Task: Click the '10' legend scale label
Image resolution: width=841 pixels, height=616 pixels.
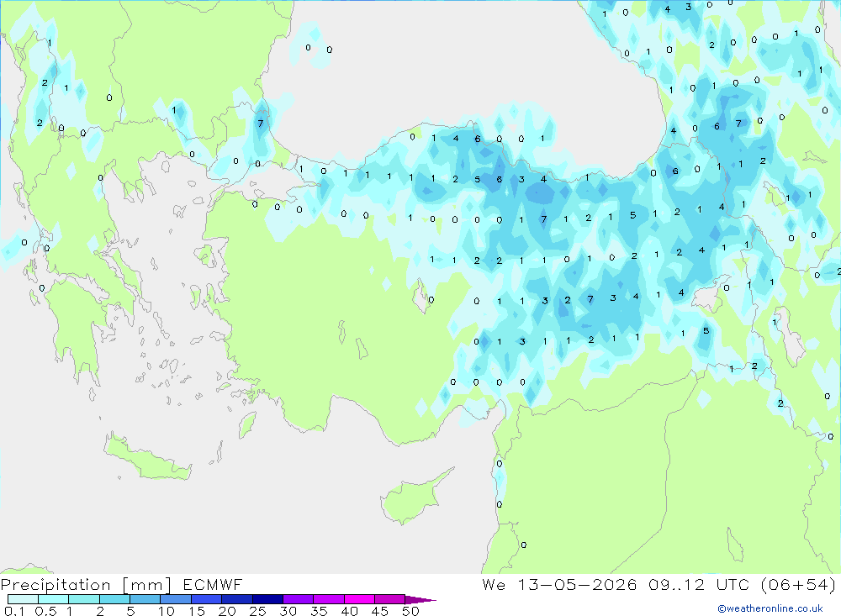Action: pyautogui.click(x=167, y=611)
